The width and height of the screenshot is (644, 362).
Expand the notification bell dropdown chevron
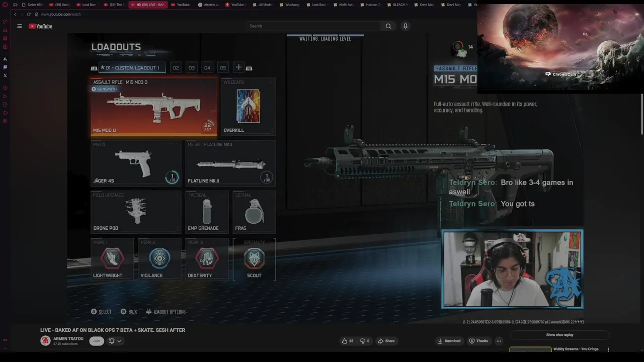[119, 341]
